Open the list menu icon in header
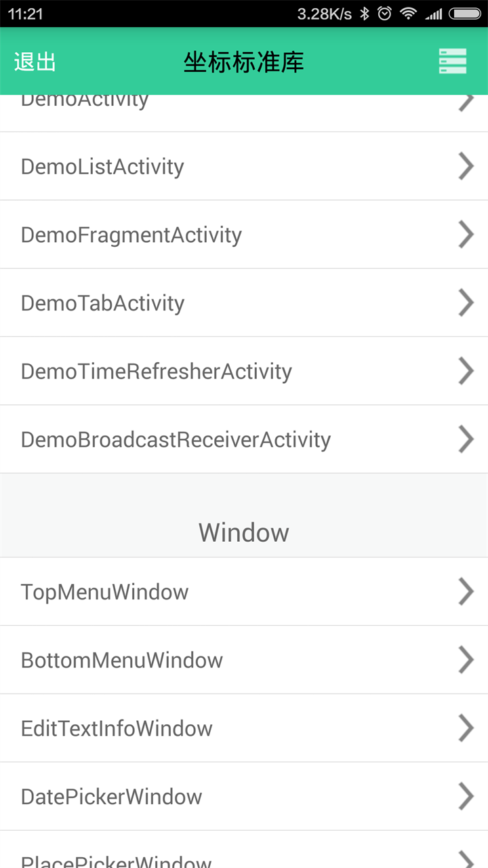Viewport: 488px width, 868px height. coord(452,61)
